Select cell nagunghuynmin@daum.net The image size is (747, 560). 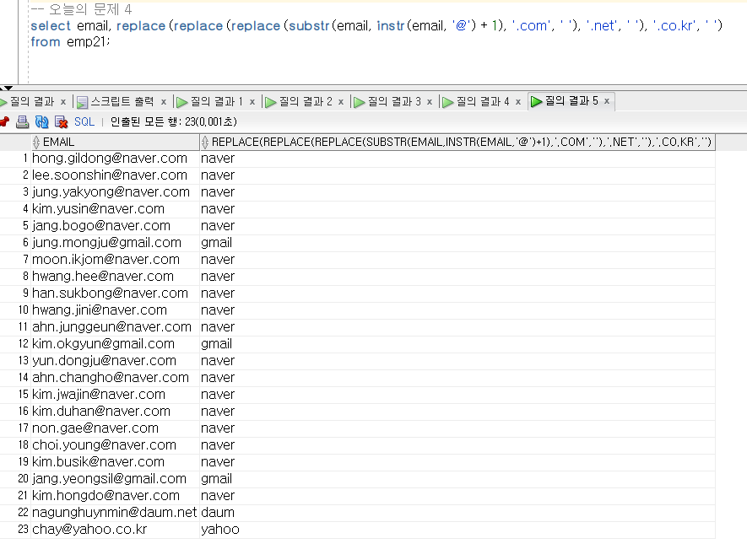point(116,513)
